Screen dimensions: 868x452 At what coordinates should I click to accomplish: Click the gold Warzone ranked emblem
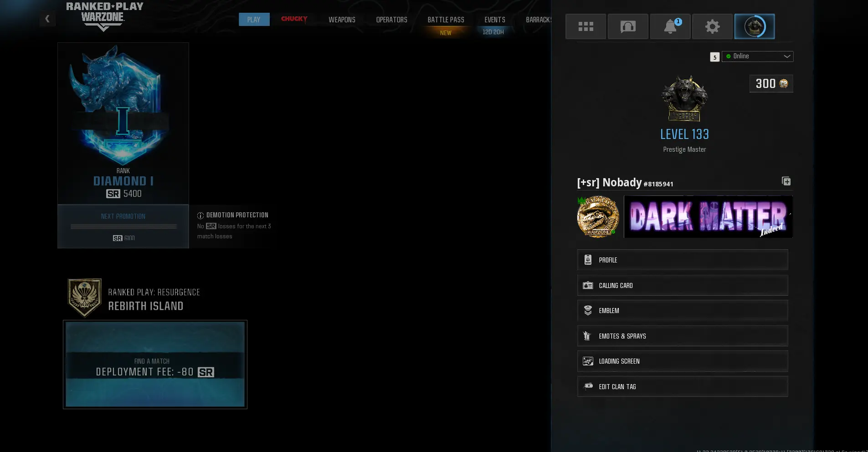(598, 217)
